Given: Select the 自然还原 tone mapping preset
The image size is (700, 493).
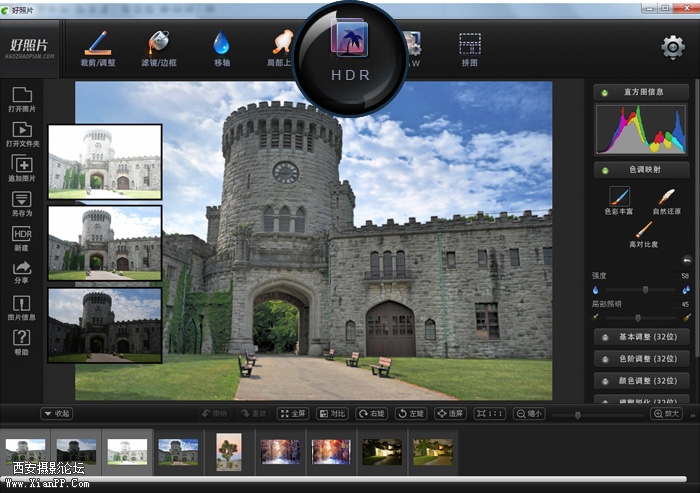Looking at the screenshot, I should pos(665,198).
